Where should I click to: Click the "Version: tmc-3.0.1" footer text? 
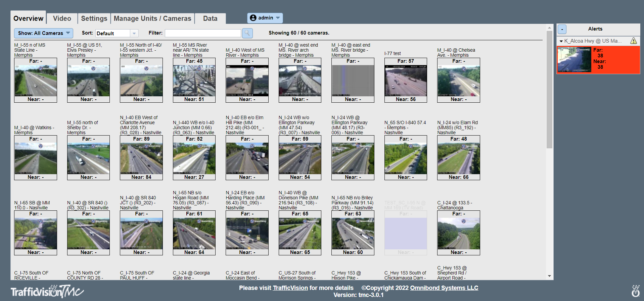pyautogui.click(x=359, y=295)
